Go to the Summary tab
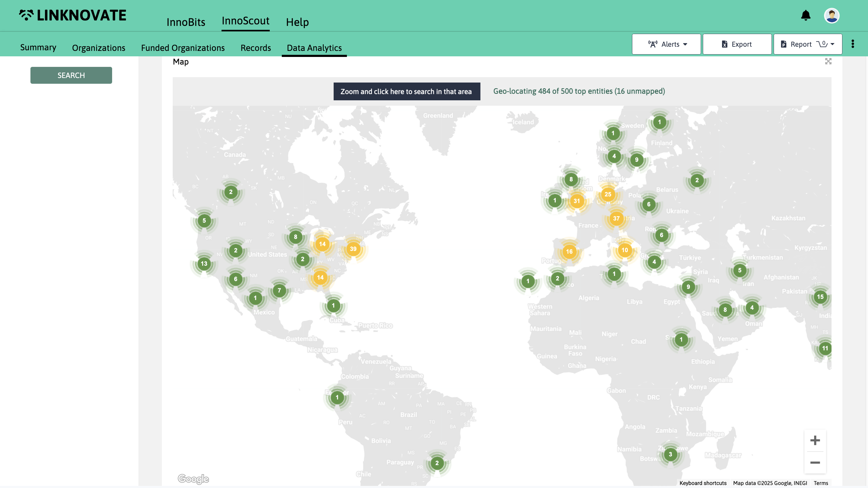Viewport: 868px width, 488px height. point(38,47)
